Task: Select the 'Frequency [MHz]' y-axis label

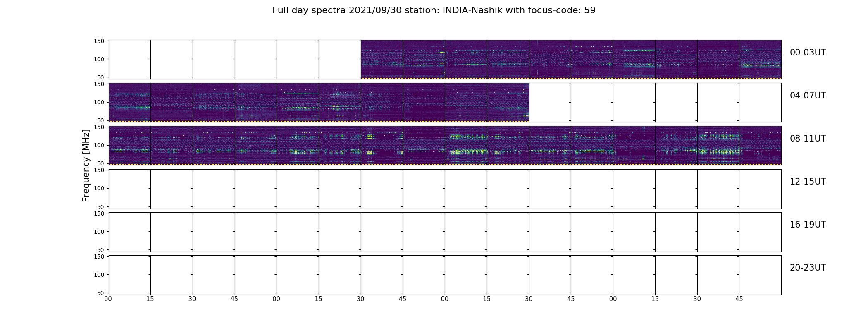Action: coord(86,165)
